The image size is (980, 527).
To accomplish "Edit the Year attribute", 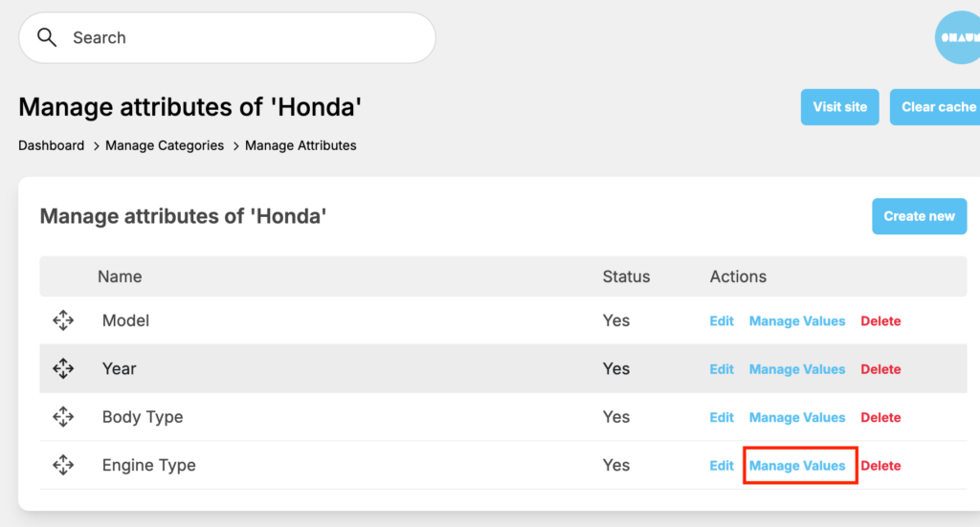I will click(722, 369).
